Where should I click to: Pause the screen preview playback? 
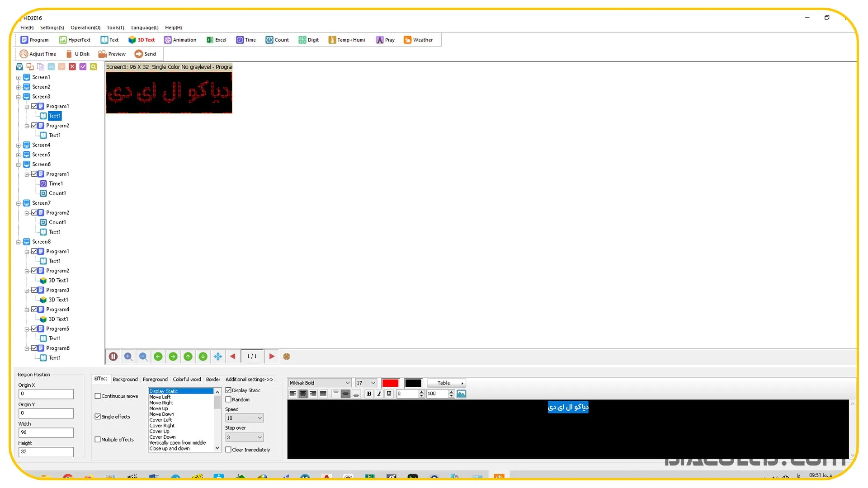(113, 357)
